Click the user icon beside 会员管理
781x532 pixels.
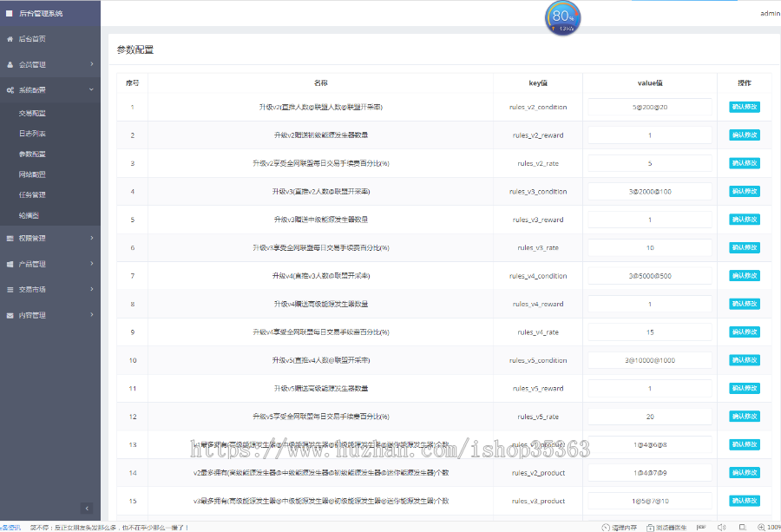[x=10, y=65]
